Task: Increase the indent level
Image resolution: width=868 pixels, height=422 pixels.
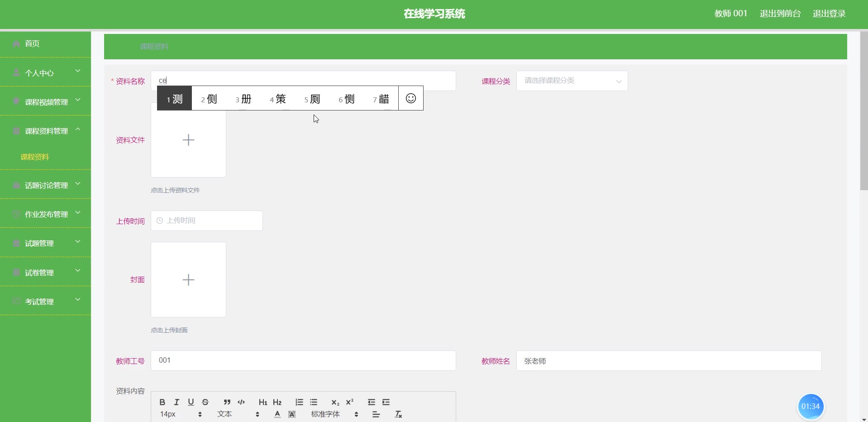Action: coord(386,402)
